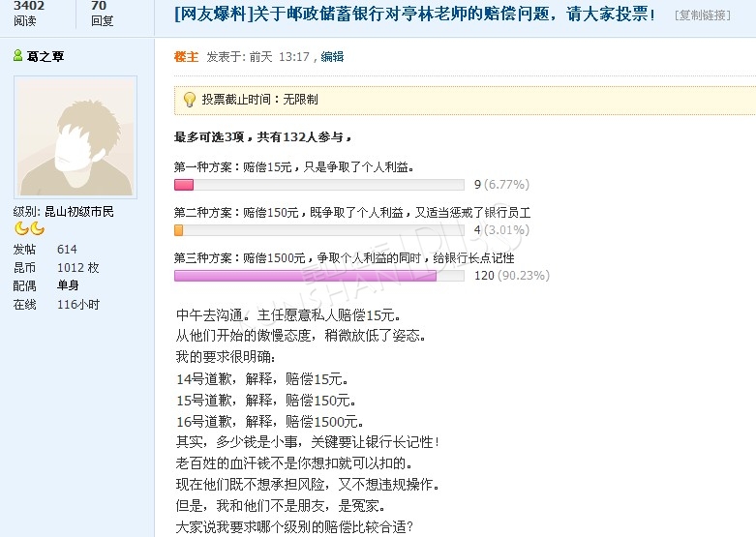The height and width of the screenshot is (537, 756).
Task: Open the 葛之覃 username profile link
Action: (x=45, y=56)
